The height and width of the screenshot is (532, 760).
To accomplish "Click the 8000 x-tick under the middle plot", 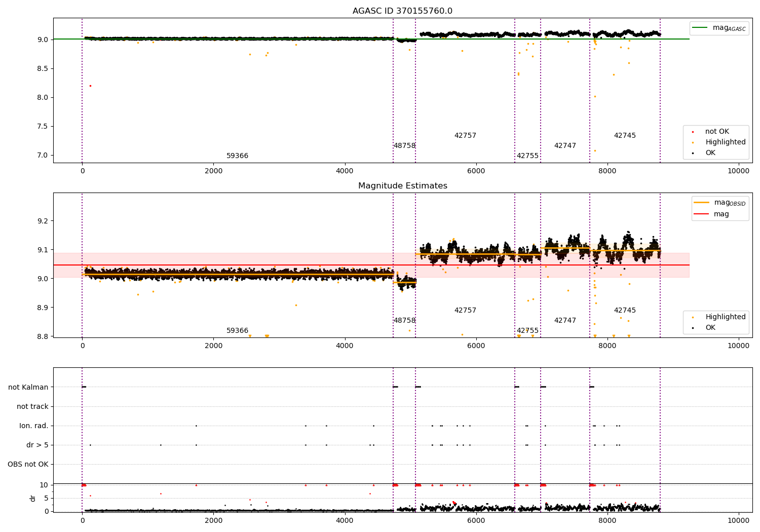I will coord(607,346).
